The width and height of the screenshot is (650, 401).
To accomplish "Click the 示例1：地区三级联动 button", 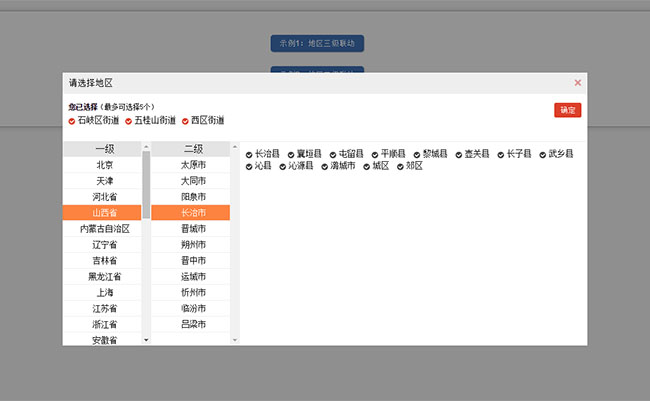I will 317,43.
